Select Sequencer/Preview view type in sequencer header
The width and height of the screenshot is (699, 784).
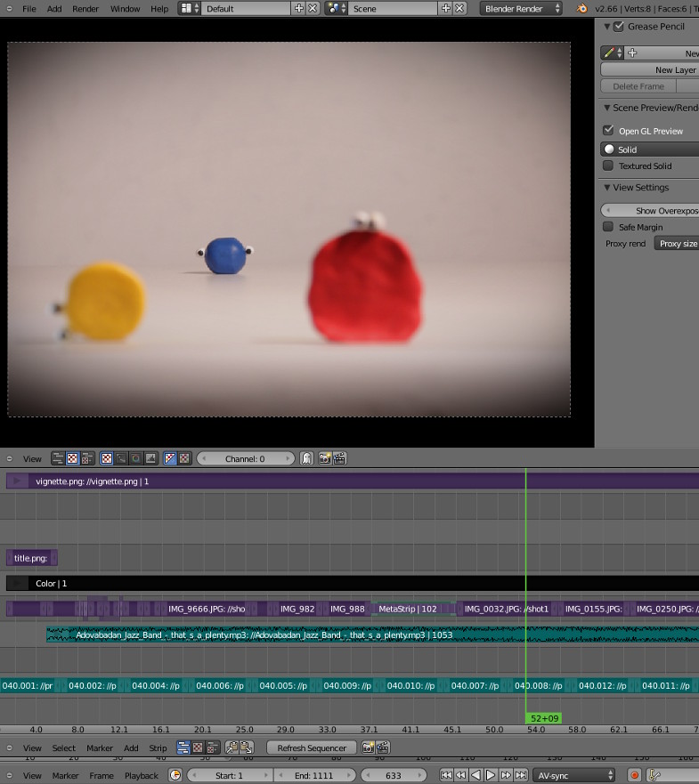click(213, 748)
